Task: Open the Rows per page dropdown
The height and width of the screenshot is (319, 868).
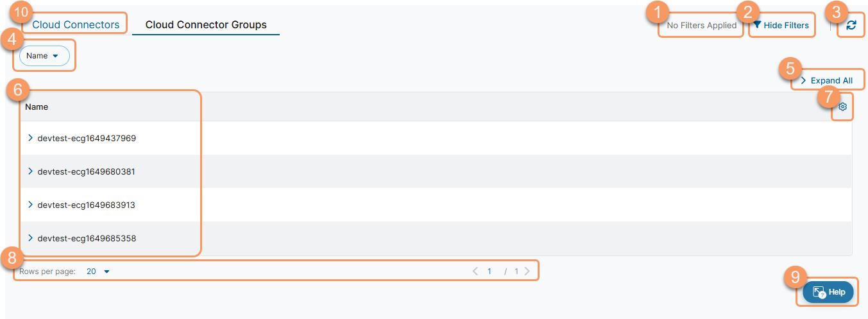Action: [98, 272]
